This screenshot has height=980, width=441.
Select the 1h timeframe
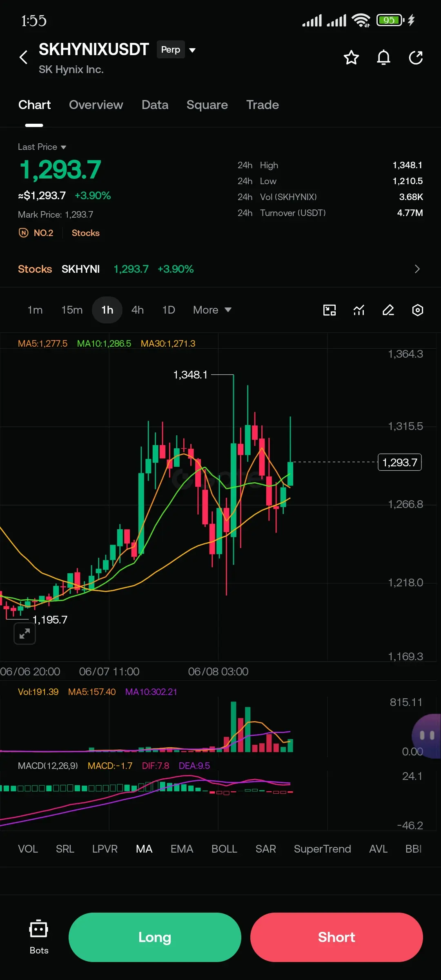click(107, 310)
